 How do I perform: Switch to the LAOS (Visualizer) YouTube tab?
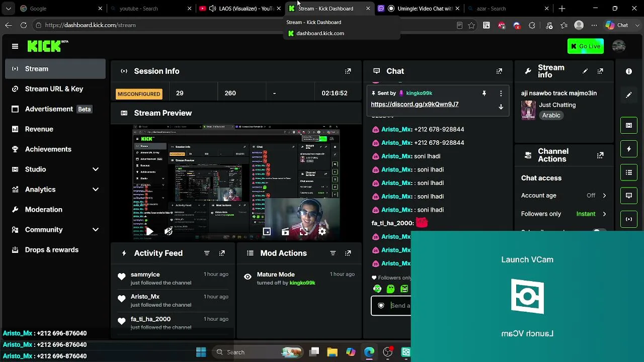pyautogui.click(x=239, y=9)
